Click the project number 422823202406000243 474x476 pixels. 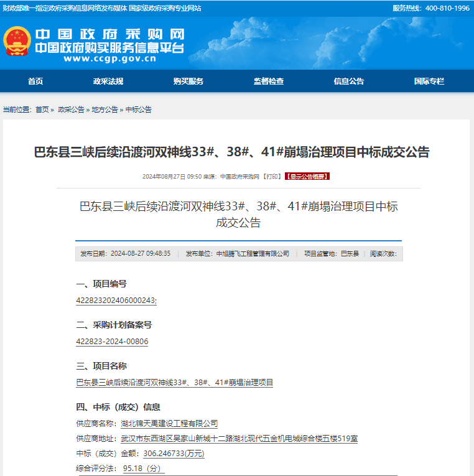[x=116, y=301]
